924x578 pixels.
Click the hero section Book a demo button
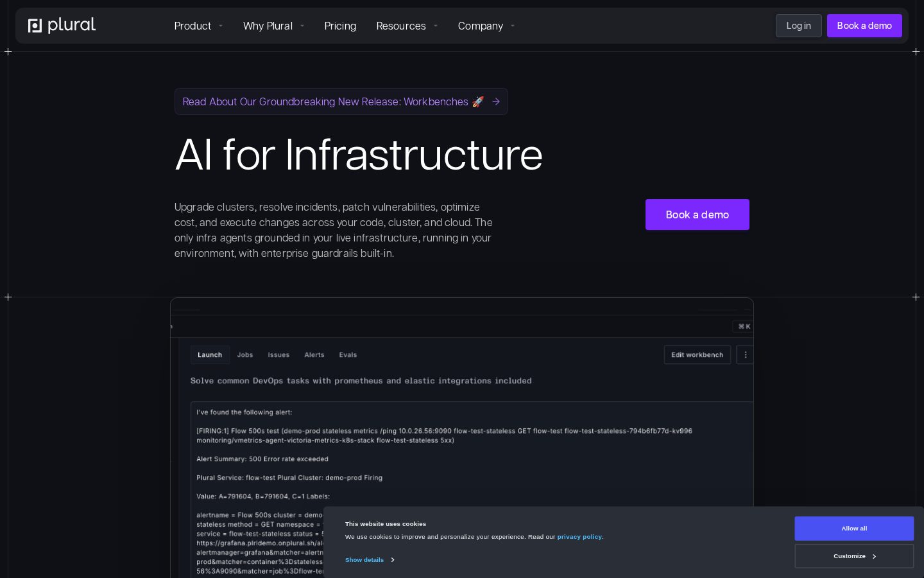pos(697,215)
